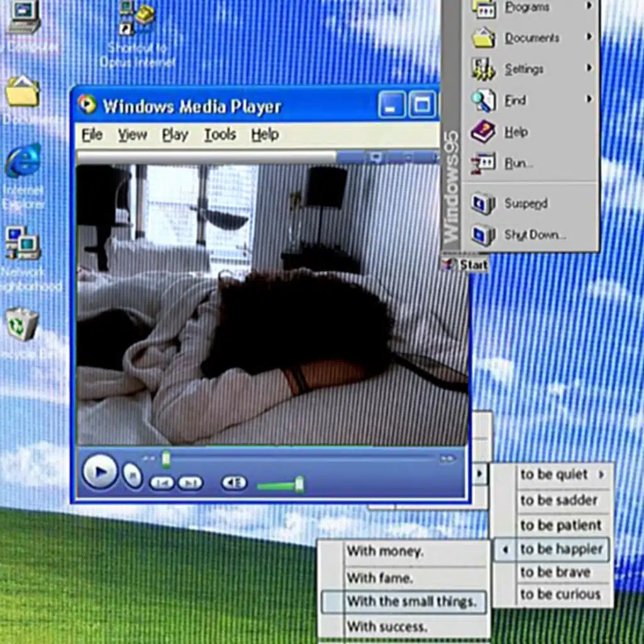Click the Windows Media Player title bar logo

coord(87,105)
